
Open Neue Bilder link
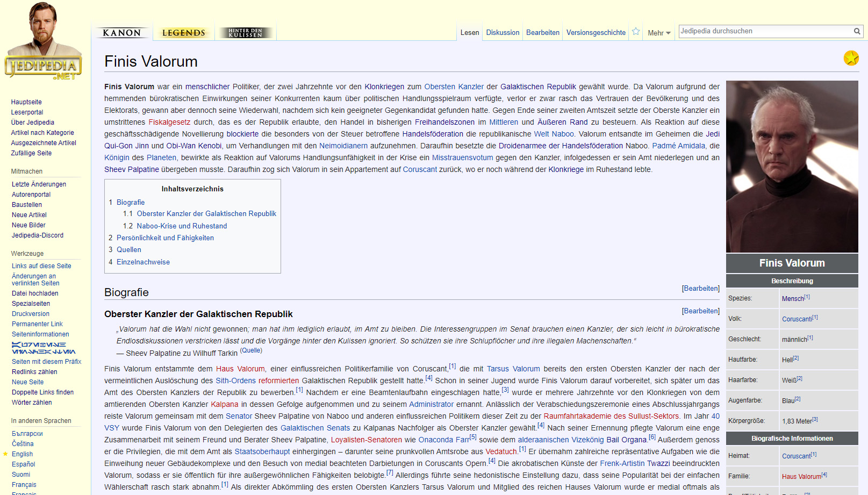pyautogui.click(x=28, y=225)
